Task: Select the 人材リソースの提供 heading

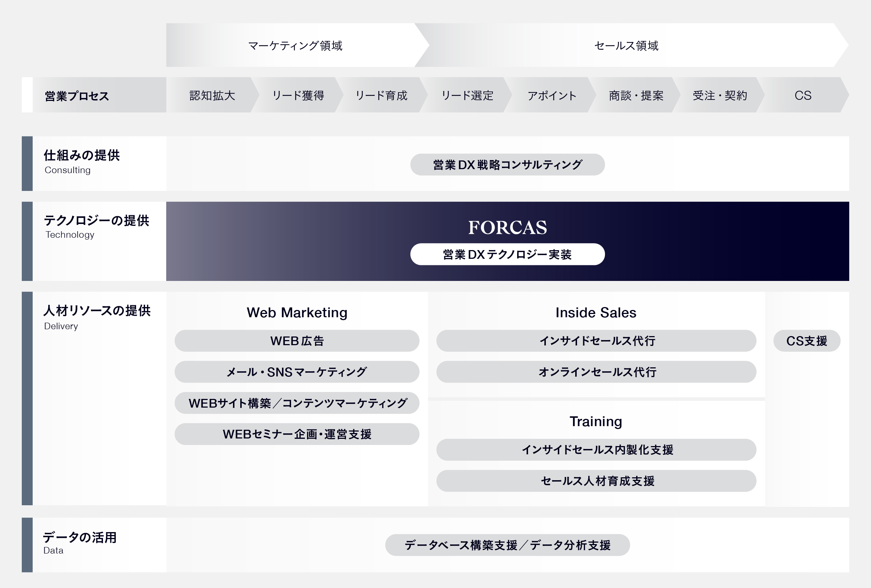Action: tap(97, 310)
